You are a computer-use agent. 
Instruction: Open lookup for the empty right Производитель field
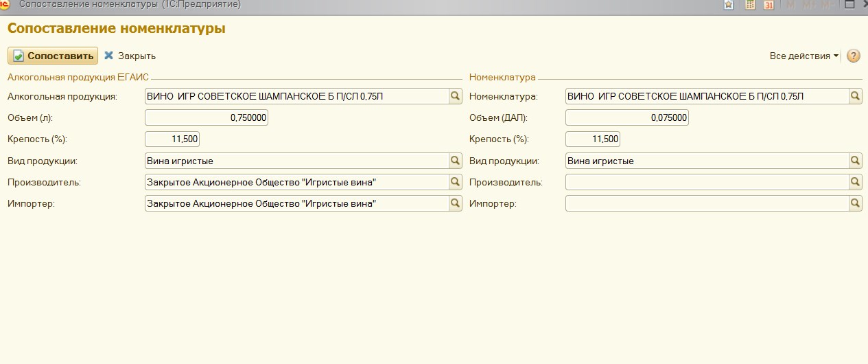coord(855,182)
